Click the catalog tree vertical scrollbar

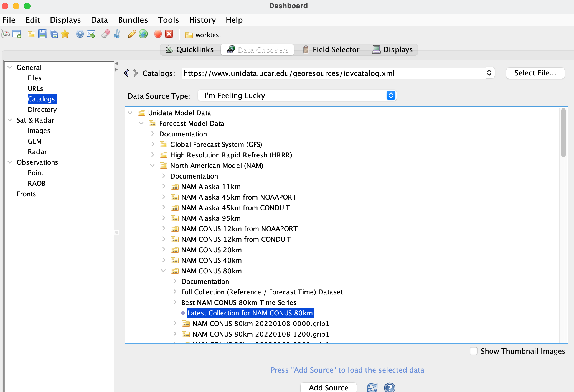pyautogui.click(x=563, y=133)
